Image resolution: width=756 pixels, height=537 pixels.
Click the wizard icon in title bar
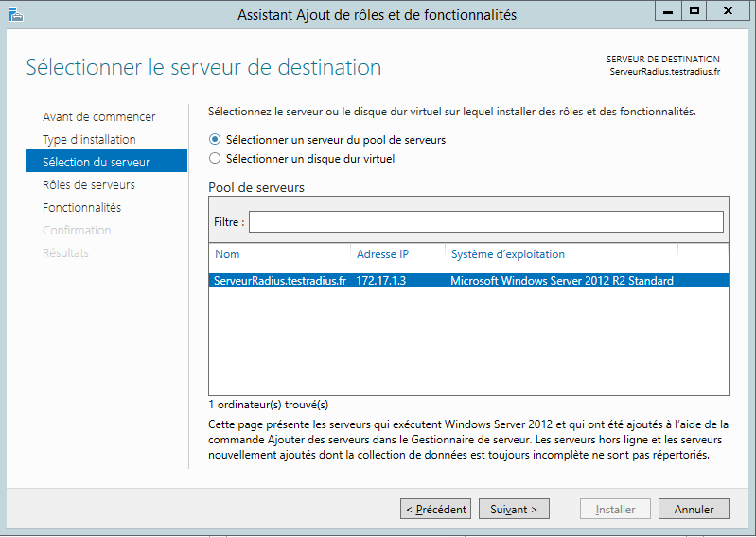[x=14, y=13]
